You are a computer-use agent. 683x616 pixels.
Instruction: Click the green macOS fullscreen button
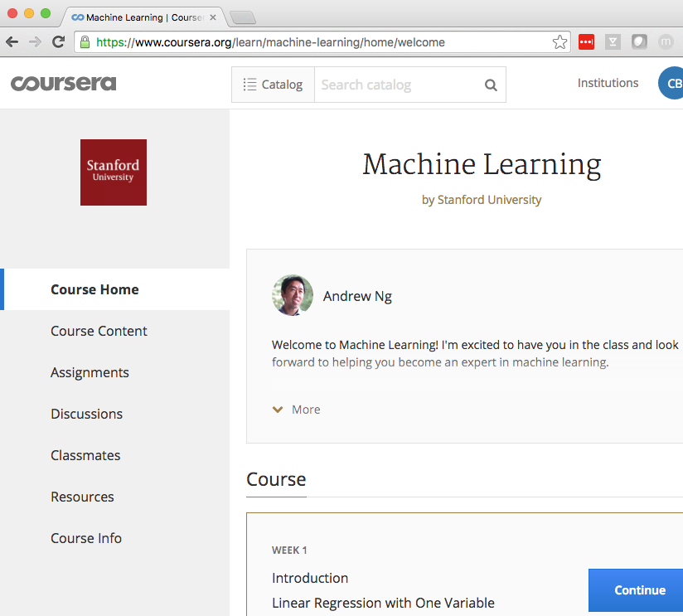click(46, 13)
